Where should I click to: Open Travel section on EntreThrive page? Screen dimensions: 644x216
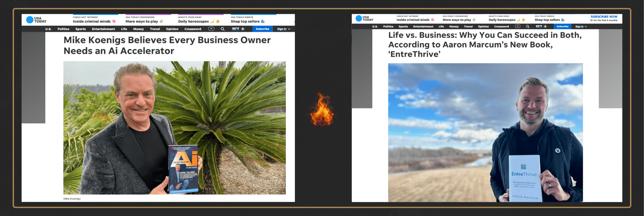[x=468, y=26]
